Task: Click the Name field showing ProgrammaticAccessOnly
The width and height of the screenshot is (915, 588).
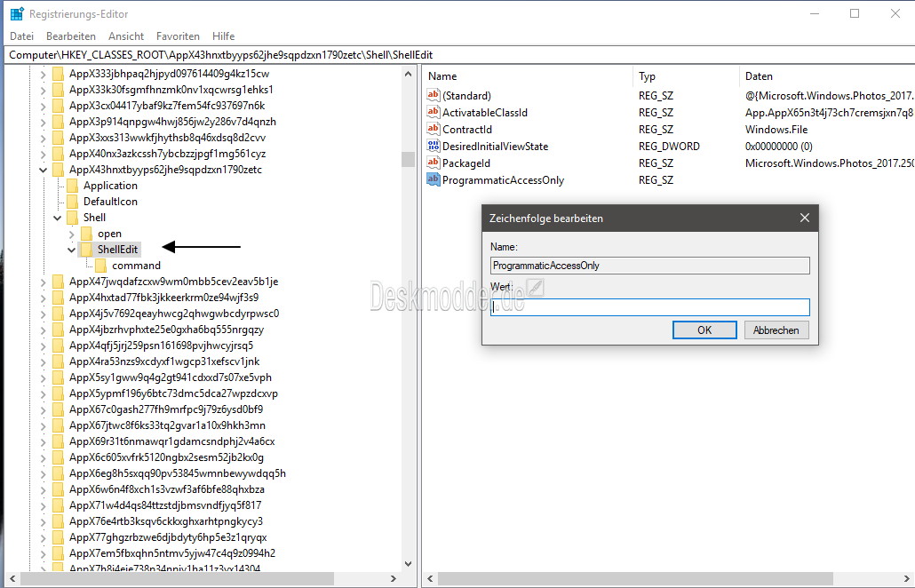Action: [x=650, y=266]
